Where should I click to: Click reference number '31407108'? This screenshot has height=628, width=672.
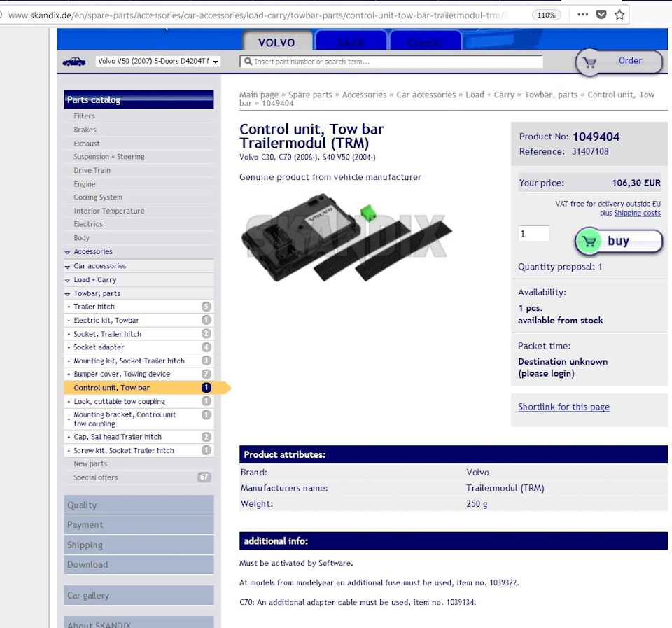[x=590, y=151]
